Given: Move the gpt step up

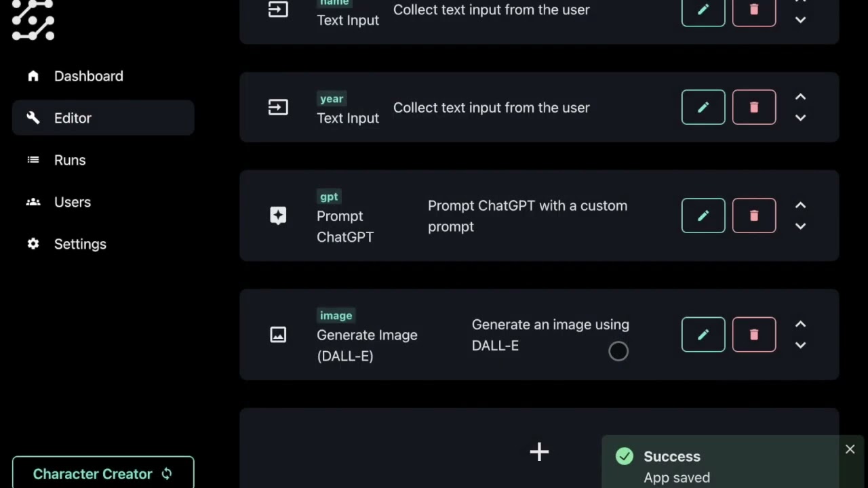Looking at the screenshot, I should (800, 205).
